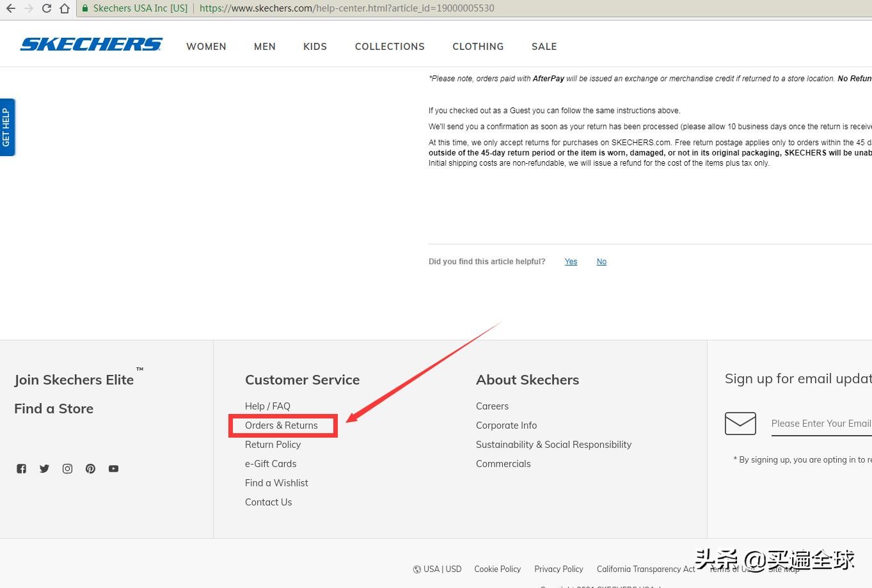Open the Cookie Policy link

(498, 569)
